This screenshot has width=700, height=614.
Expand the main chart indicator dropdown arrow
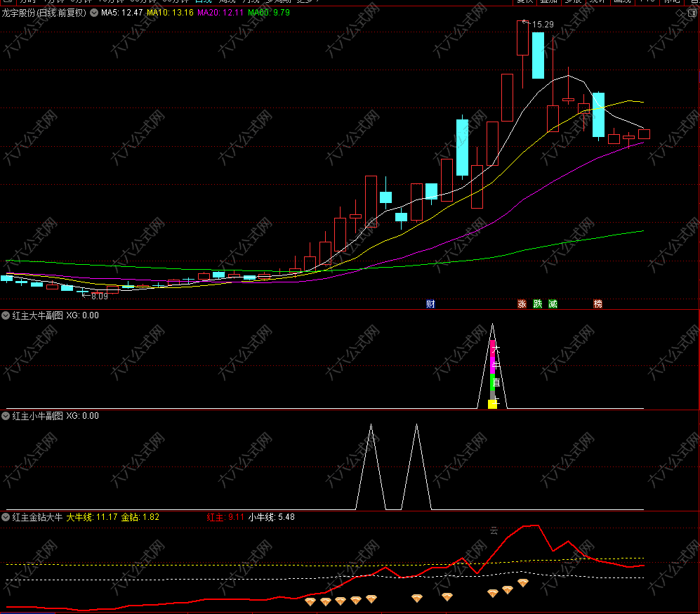point(94,13)
